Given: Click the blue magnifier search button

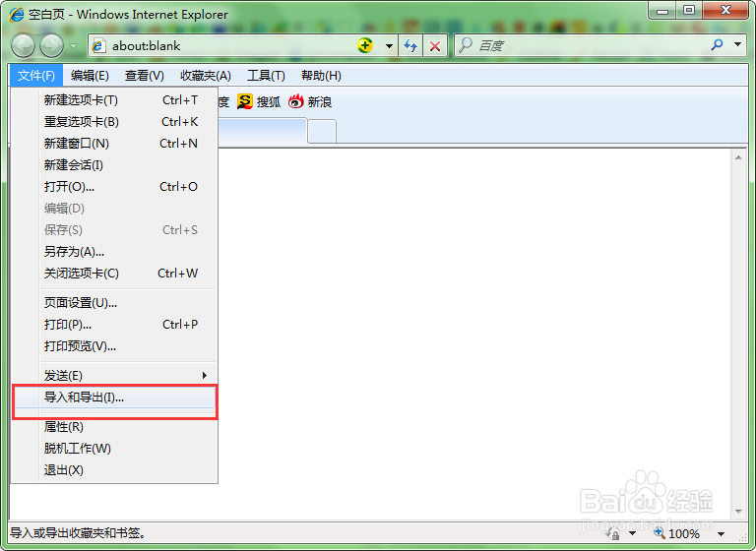Looking at the screenshot, I should tap(717, 45).
